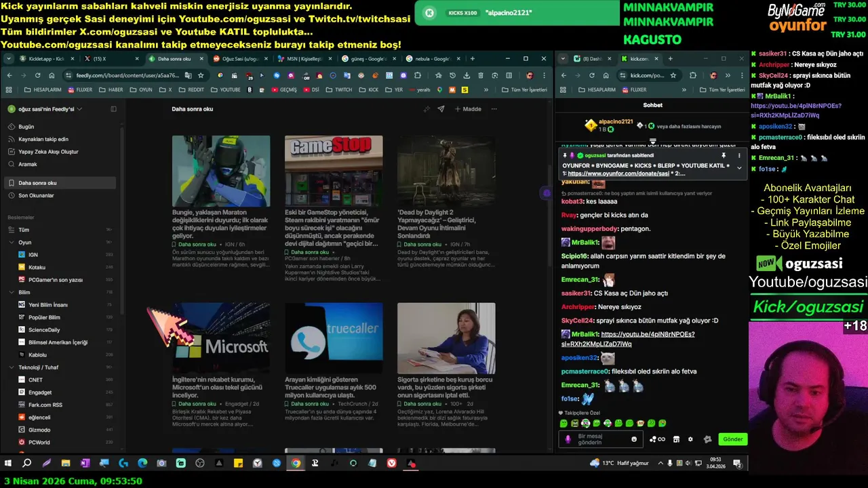Open MrBalik1's youtu.be link in chat
Image resolution: width=868 pixels, height=488 pixels.
point(628,339)
